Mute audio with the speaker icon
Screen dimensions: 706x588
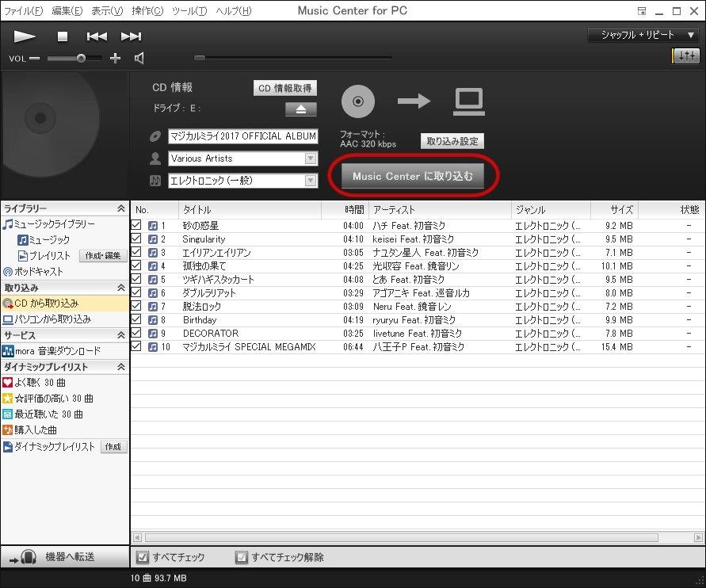[139, 58]
